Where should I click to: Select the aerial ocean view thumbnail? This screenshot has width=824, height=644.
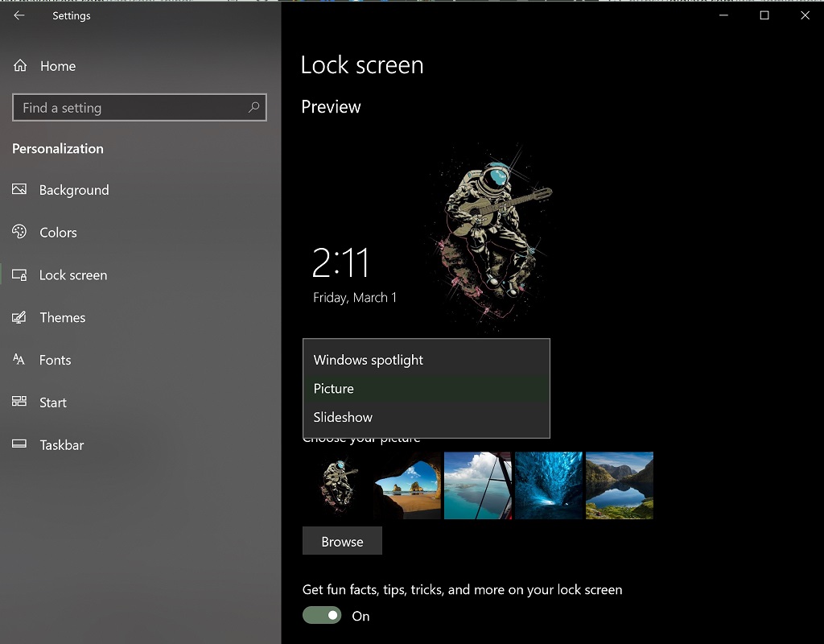(478, 485)
